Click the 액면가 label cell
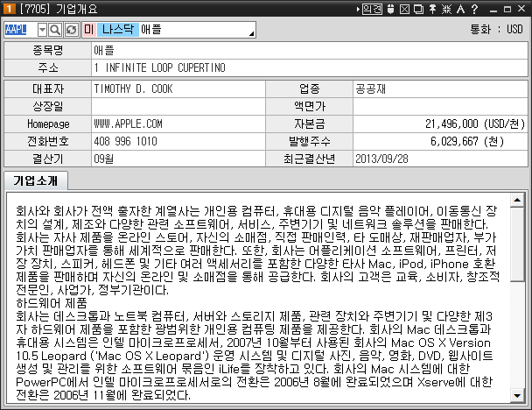The width and height of the screenshot is (532, 410). click(310, 106)
